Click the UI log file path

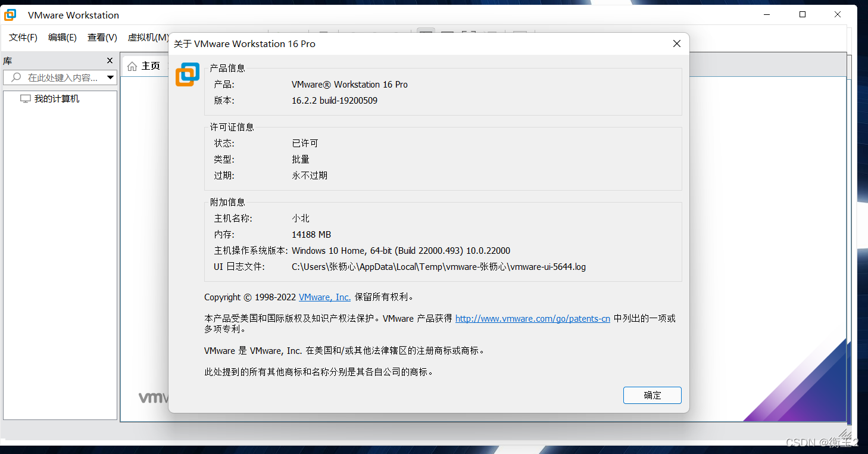(439, 267)
